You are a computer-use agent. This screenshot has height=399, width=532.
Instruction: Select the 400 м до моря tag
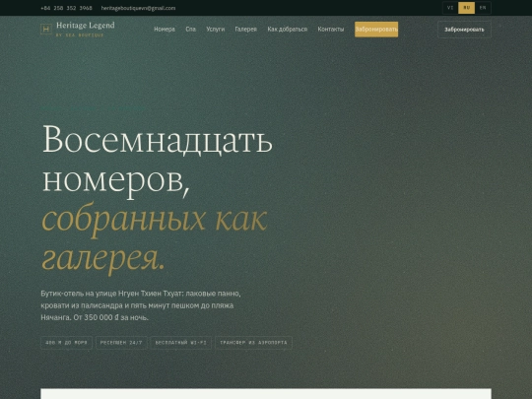pyautogui.click(x=67, y=343)
